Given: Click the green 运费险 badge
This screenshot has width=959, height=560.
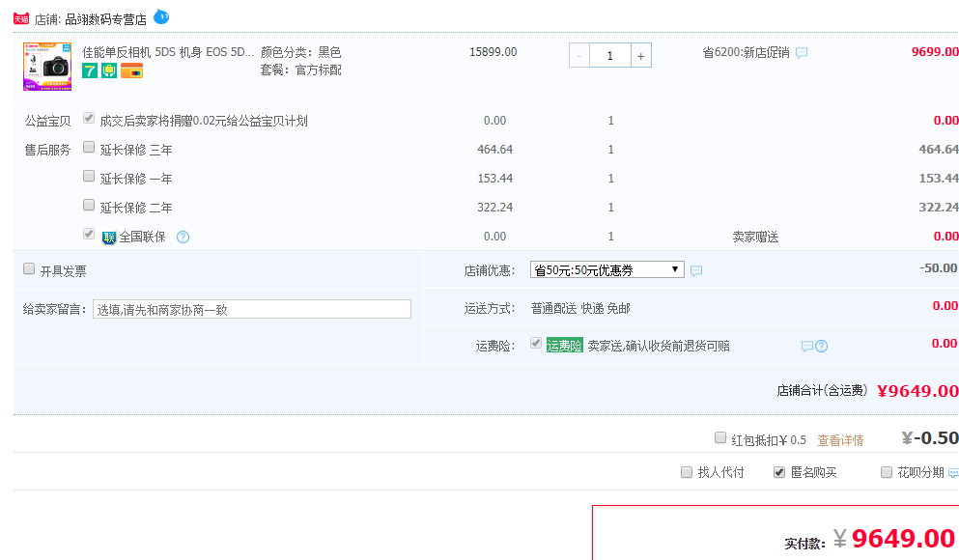Looking at the screenshot, I should pos(565,346).
